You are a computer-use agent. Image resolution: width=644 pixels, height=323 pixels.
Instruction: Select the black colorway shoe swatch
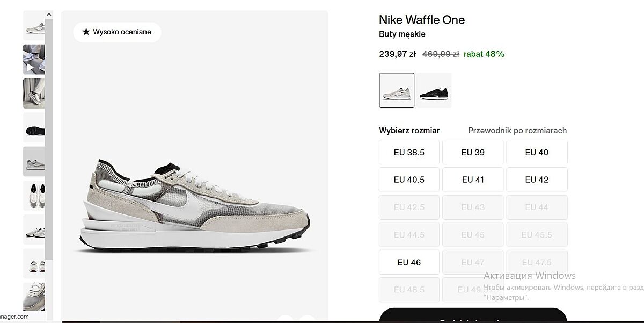pos(434,91)
